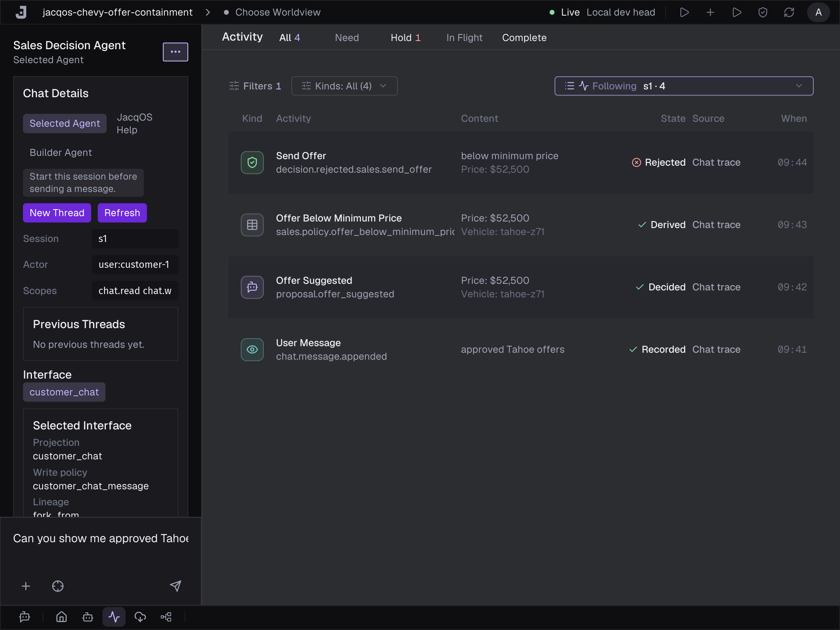Click the User Message eye kind icon
The image size is (840, 630).
coord(252,349)
